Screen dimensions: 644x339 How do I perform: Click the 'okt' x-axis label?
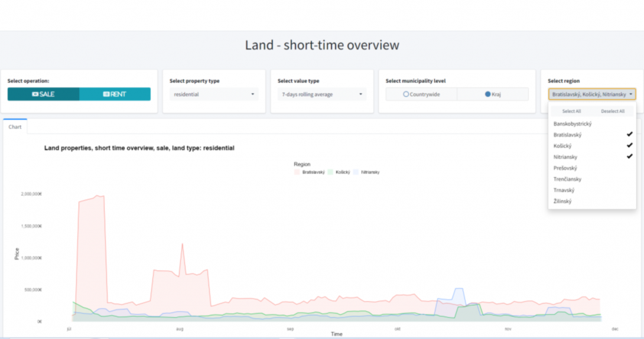click(x=397, y=329)
